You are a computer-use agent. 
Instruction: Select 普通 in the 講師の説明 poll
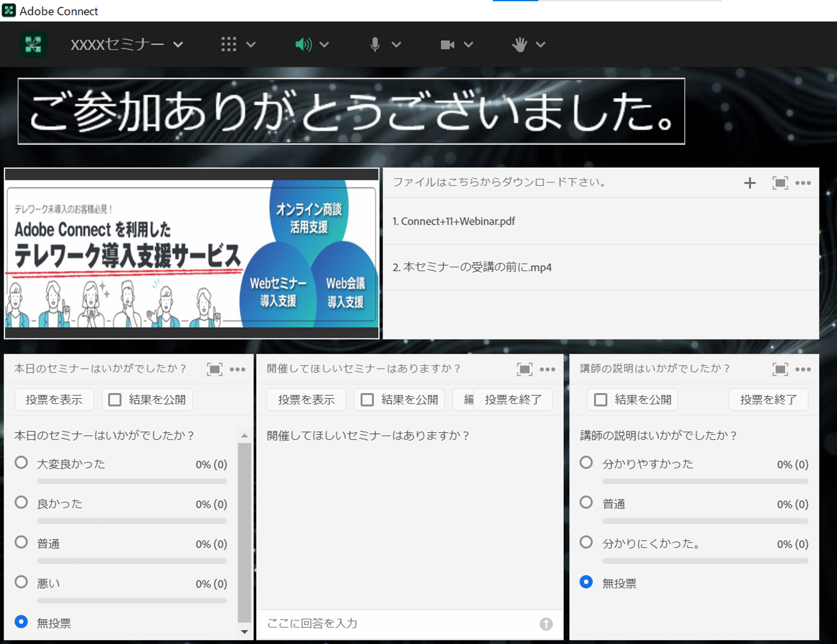click(586, 502)
